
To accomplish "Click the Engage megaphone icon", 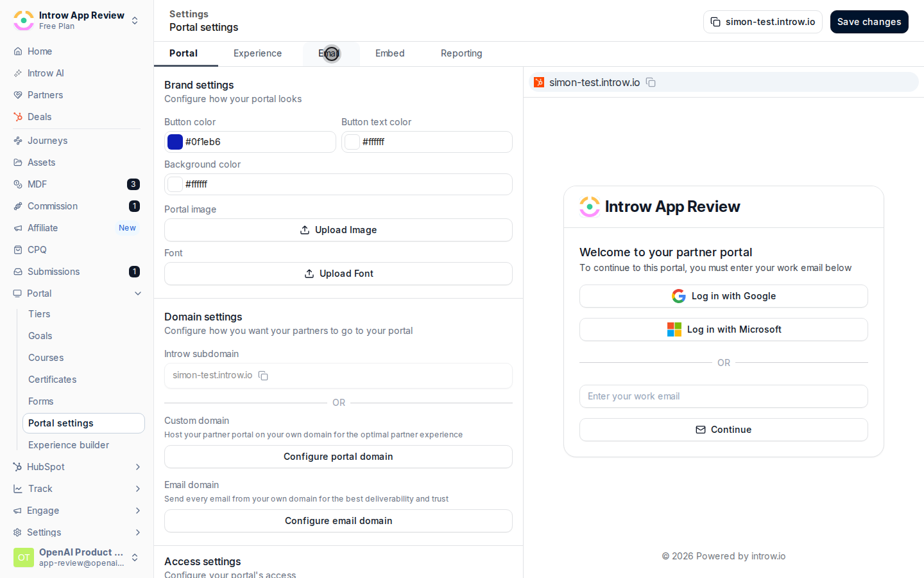I will pyautogui.click(x=17, y=511).
